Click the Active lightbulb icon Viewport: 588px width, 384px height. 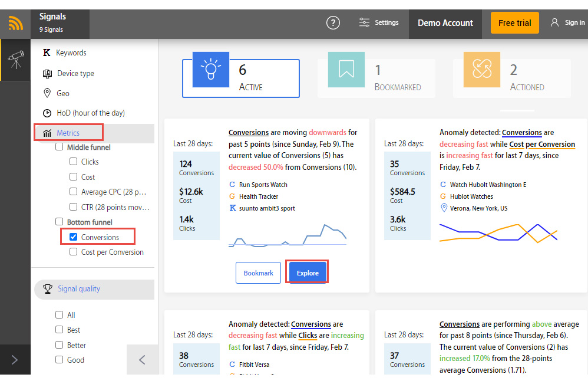211,70
